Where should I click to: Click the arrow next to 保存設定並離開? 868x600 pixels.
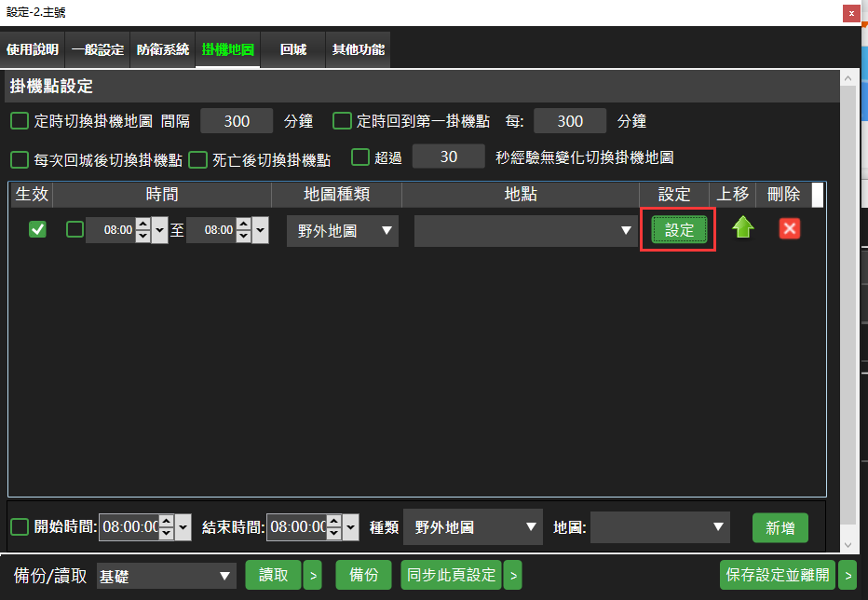pos(847,576)
